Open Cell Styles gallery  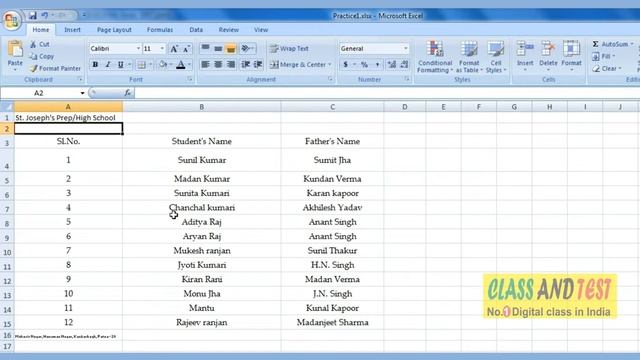496,57
